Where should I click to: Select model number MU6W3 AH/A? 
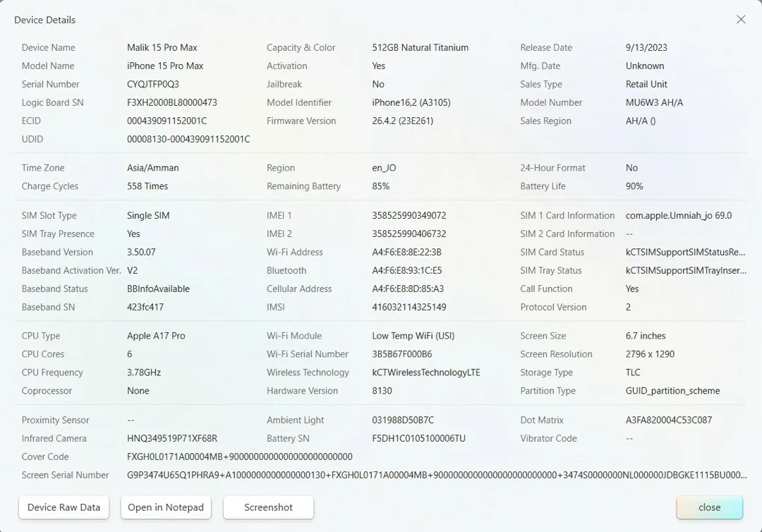[x=654, y=102]
